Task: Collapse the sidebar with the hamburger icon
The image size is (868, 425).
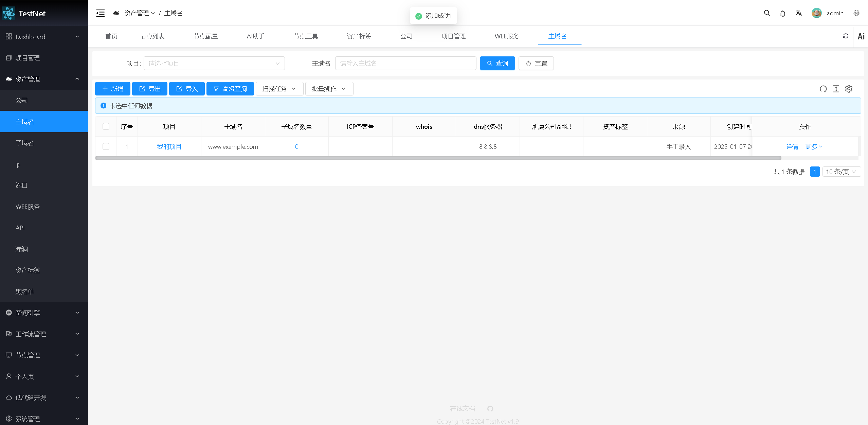Action: 100,13
